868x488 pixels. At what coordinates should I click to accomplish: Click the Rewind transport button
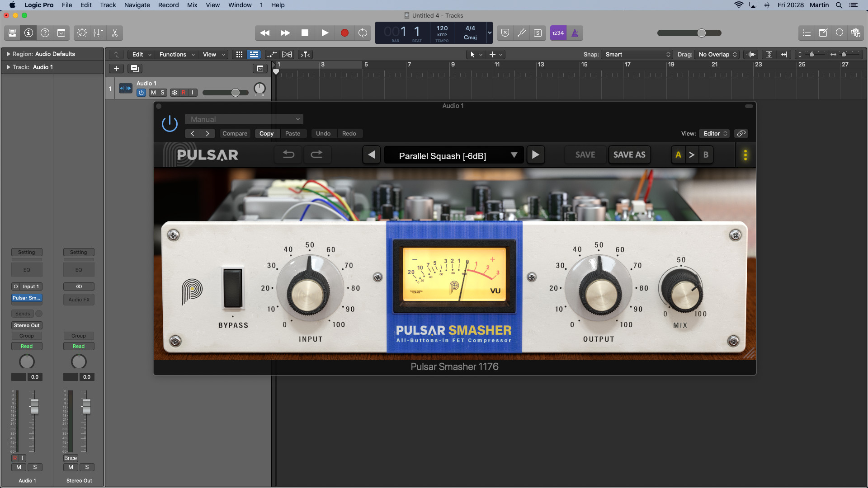coord(265,33)
